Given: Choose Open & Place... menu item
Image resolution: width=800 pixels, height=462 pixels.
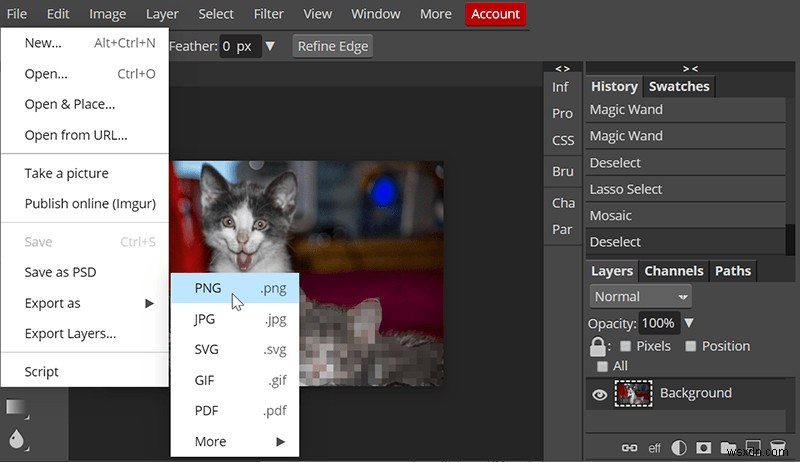Looking at the screenshot, I should coord(85,105).
